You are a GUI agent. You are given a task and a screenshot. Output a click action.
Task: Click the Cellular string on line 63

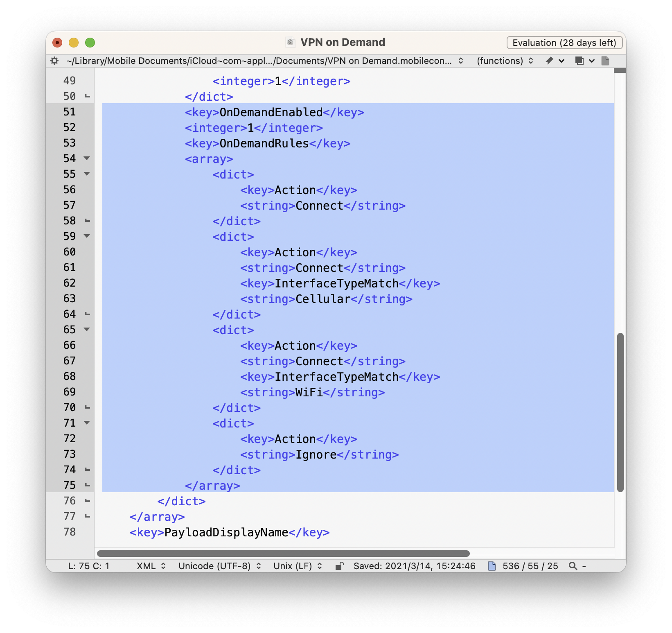(x=323, y=299)
